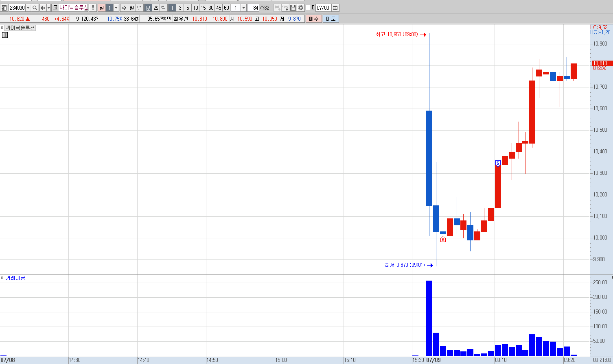The image size is (613, 364).
Task: Select the 틱 (tick) chart period
Action: coord(164,8)
